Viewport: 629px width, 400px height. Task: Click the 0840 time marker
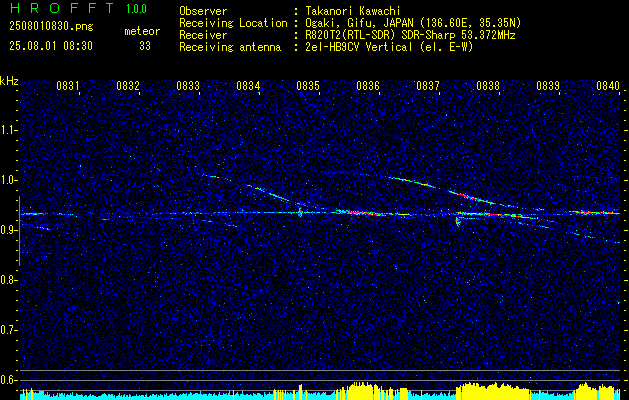point(608,86)
